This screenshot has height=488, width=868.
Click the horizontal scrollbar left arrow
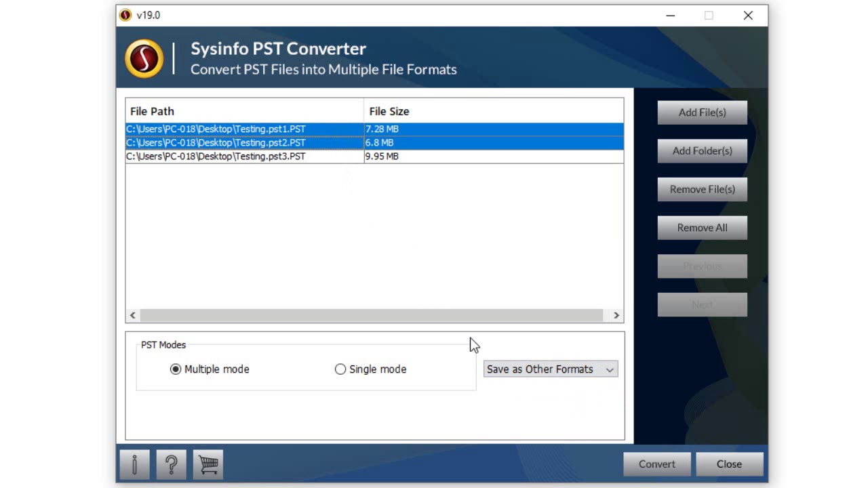click(133, 315)
